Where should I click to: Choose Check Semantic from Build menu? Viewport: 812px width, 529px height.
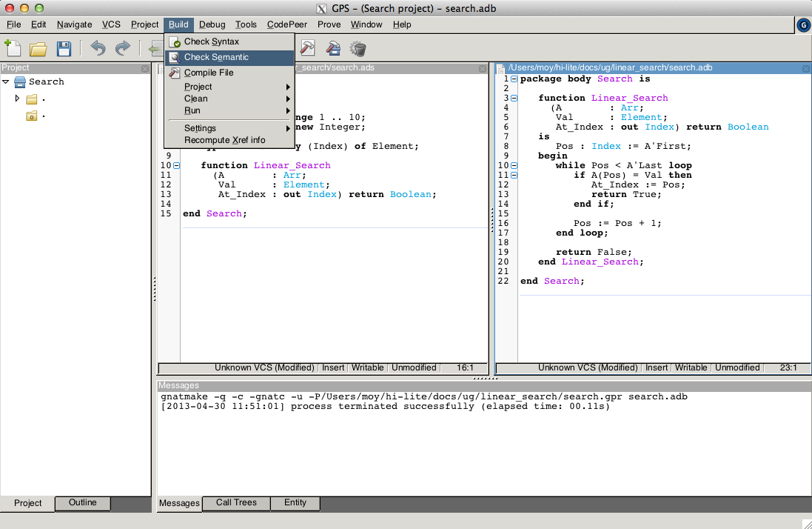coord(229,57)
